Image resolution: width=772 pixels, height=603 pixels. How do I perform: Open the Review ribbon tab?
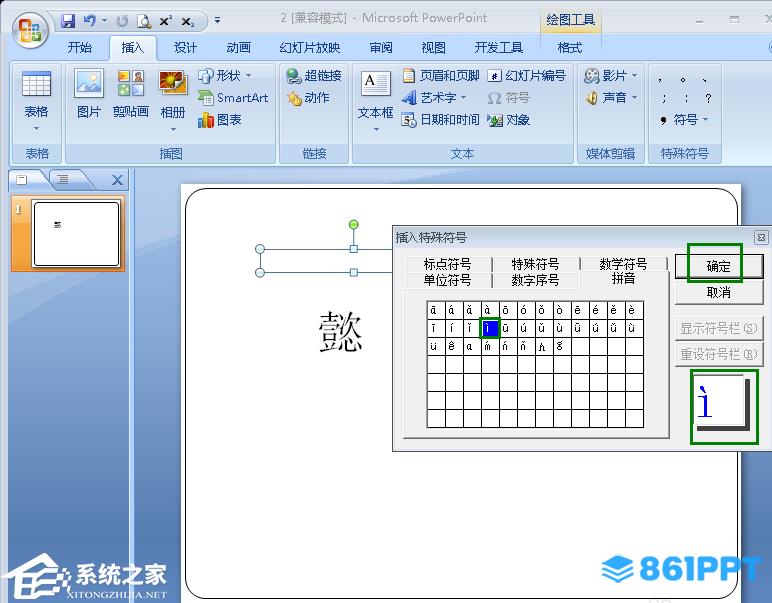pyautogui.click(x=381, y=48)
